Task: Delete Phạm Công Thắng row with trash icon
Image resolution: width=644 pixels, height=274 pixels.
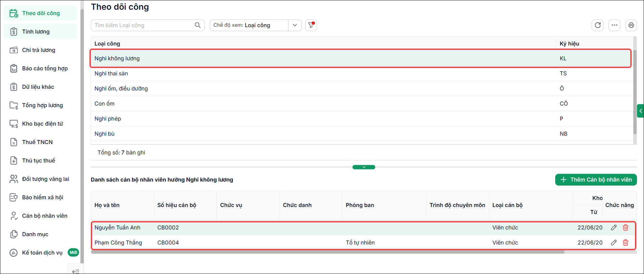Action: [x=626, y=243]
